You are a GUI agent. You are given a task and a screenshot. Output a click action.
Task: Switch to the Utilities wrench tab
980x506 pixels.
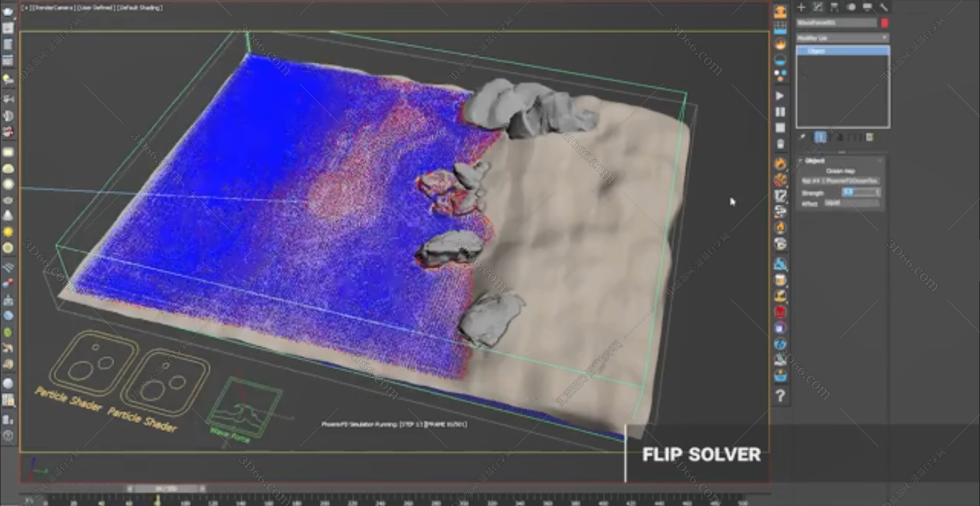(884, 7)
